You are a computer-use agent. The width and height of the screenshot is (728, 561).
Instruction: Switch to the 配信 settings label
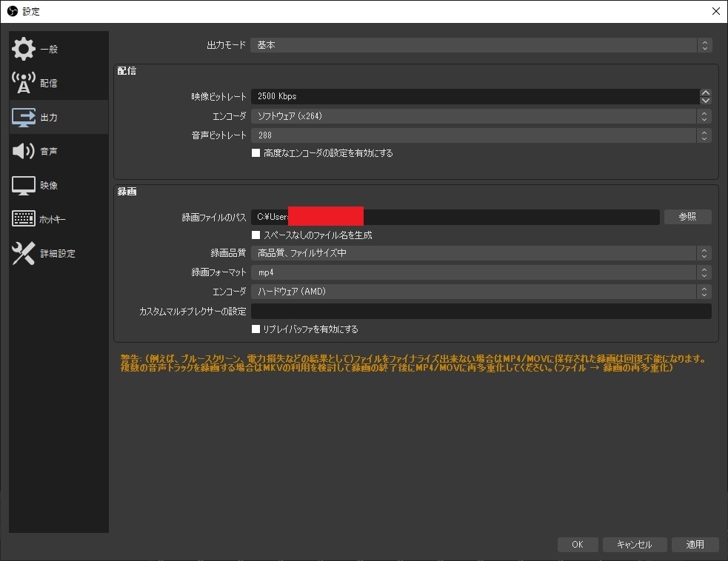49,83
